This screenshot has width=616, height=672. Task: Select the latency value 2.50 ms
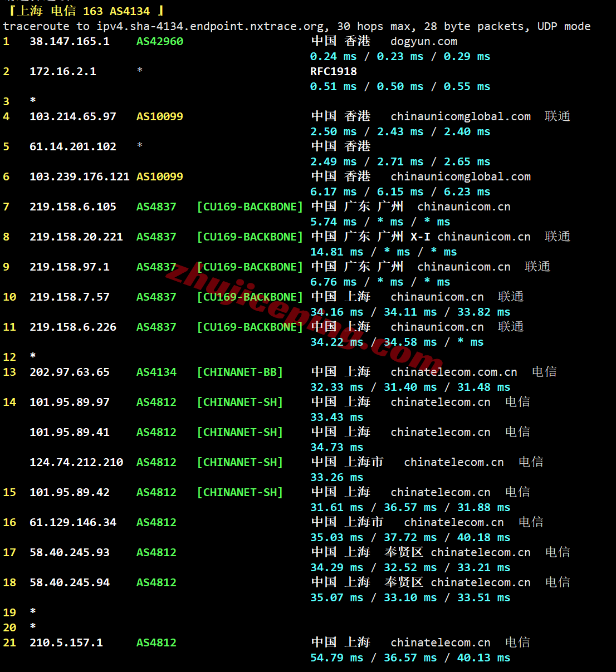pyautogui.click(x=334, y=131)
